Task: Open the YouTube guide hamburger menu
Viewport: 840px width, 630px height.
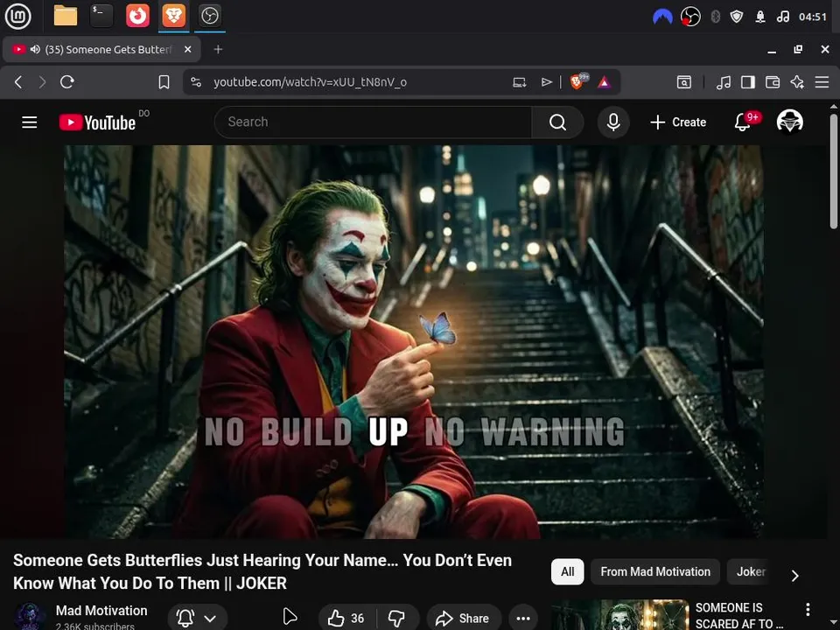Action: [x=30, y=122]
